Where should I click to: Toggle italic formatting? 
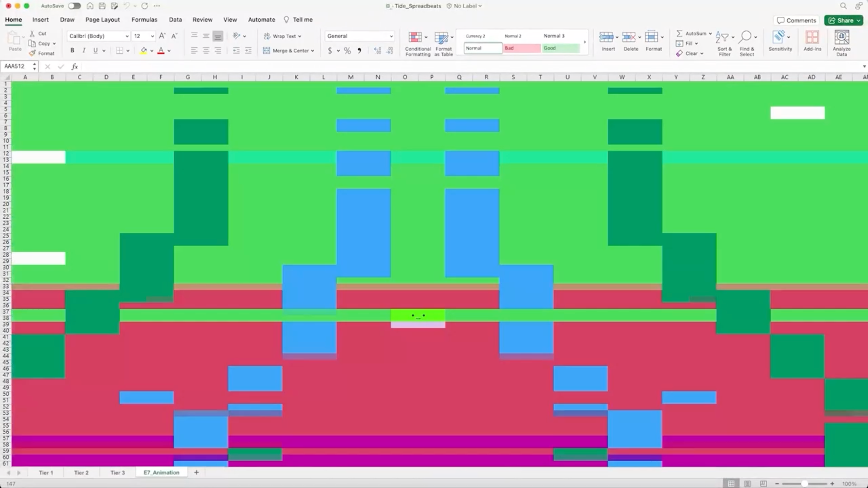coord(84,51)
